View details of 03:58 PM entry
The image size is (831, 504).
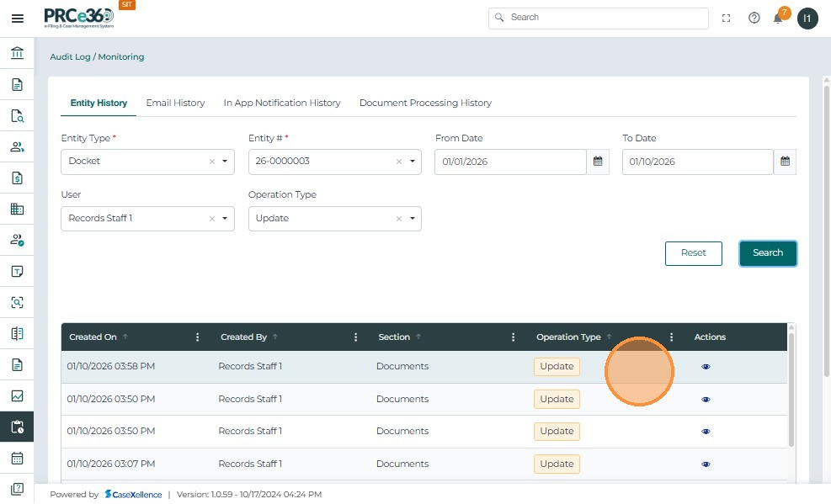pyautogui.click(x=706, y=367)
